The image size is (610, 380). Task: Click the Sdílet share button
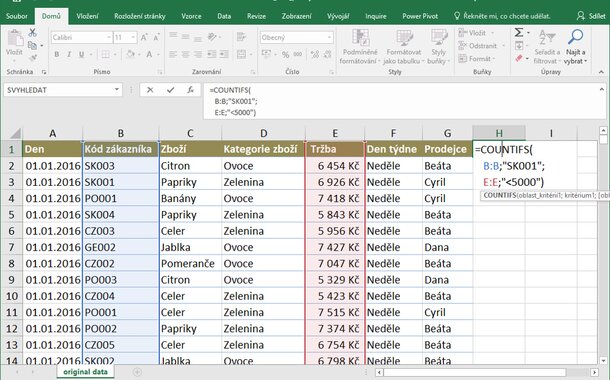[x=591, y=16]
